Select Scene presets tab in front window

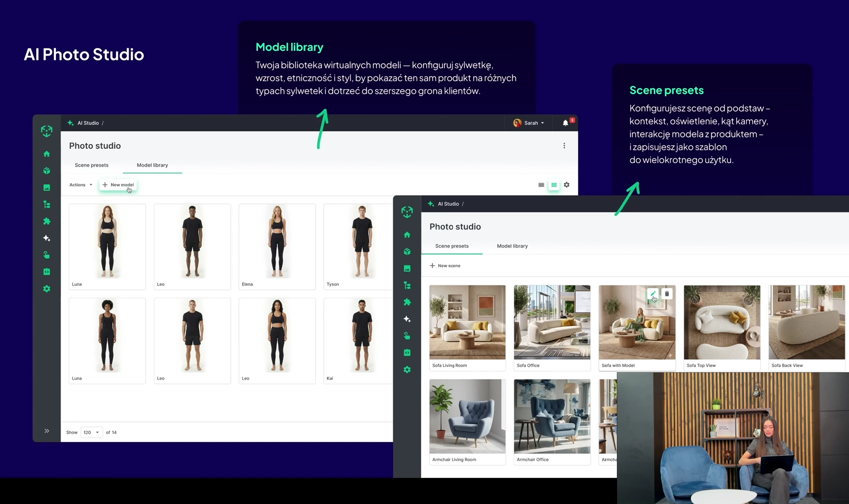tap(452, 246)
